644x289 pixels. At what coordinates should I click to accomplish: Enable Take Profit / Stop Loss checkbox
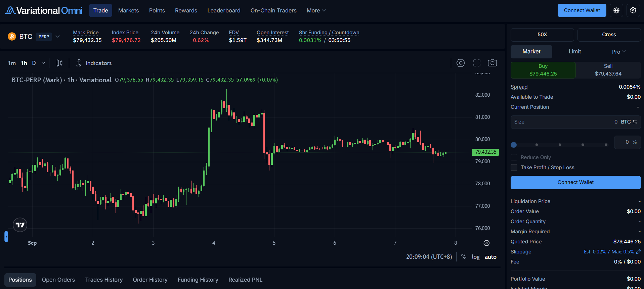[x=514, y=167]
